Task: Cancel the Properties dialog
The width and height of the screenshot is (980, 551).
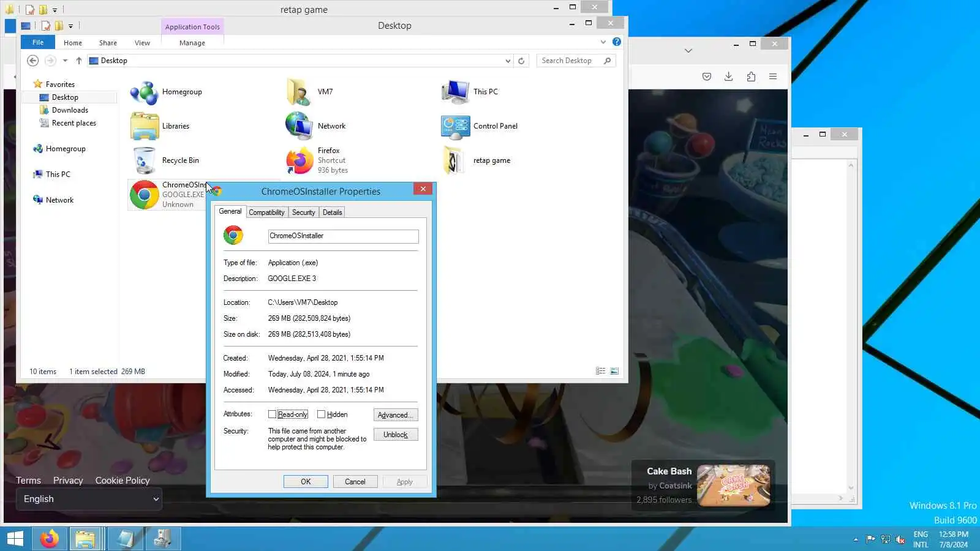Action: point(355,482)
